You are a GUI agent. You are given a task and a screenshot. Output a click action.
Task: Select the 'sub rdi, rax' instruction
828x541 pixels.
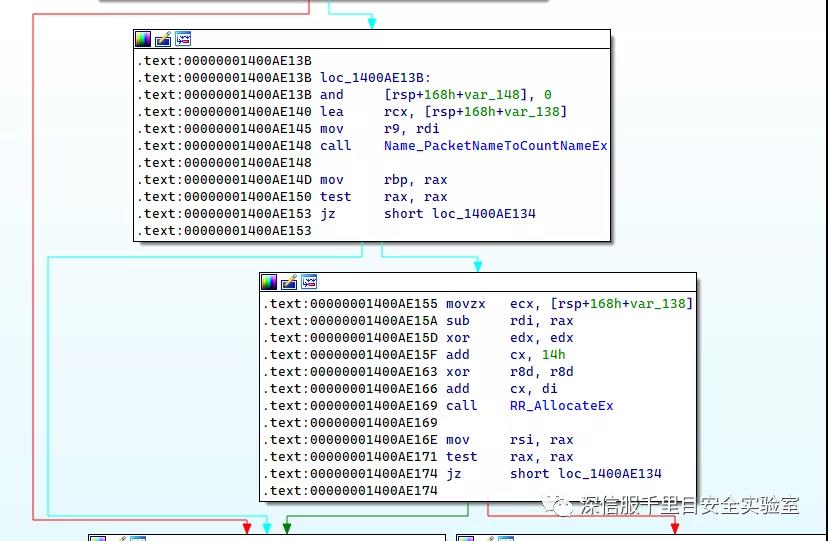click(510, 321)
